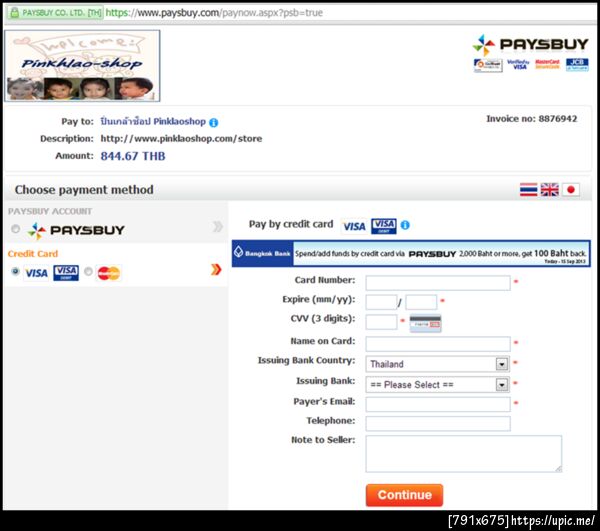Click the grey chevron in PAYSBUY account row
Viewport: 600px width, 531px height.
217,227
